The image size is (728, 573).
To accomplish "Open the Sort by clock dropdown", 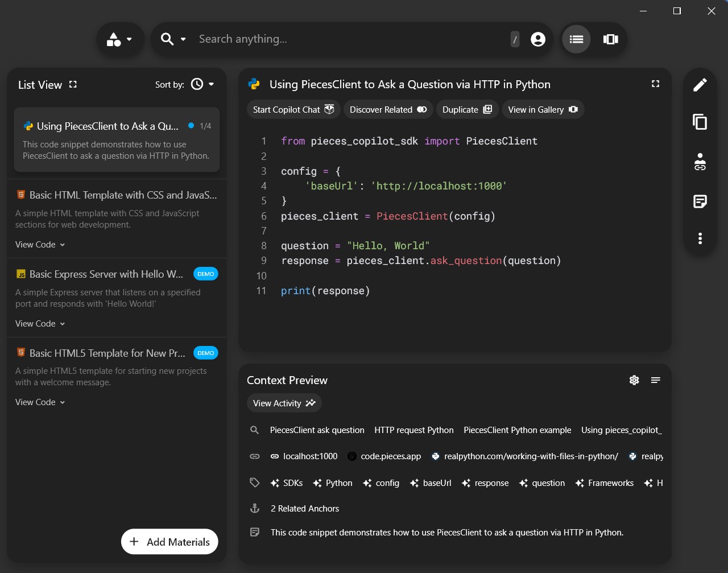I will click(x=202, y=84).
